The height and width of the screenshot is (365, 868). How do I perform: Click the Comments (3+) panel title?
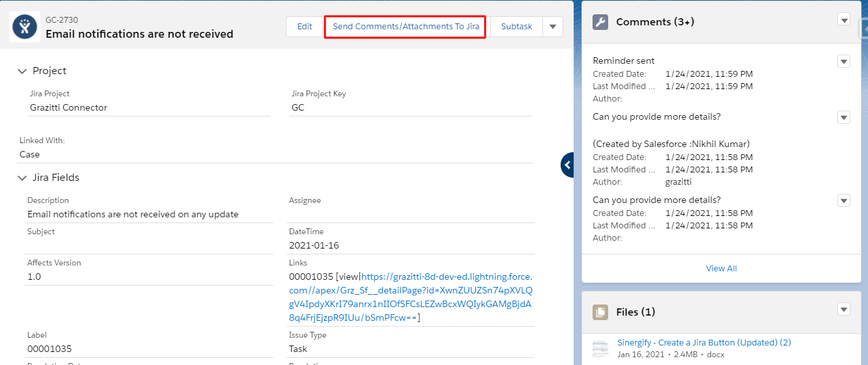click(655, 22)
